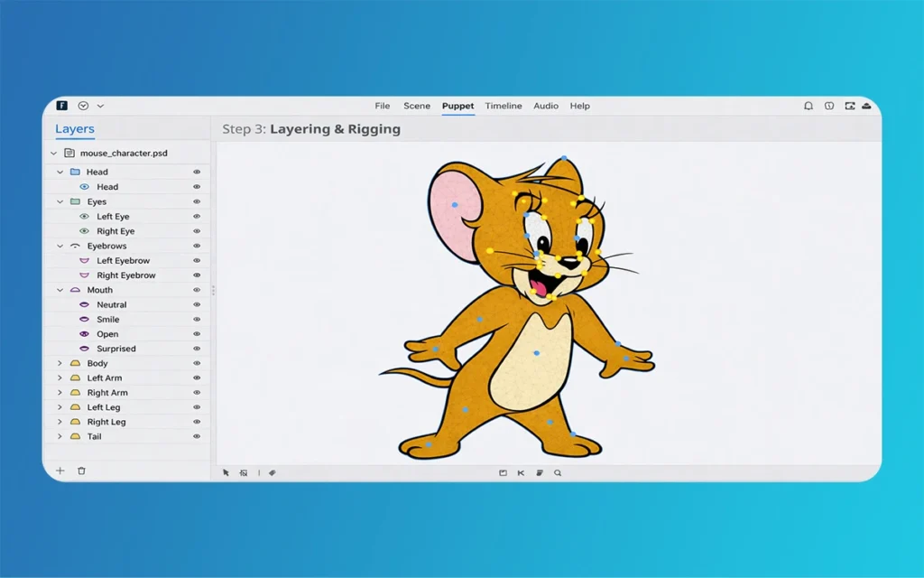Viewport: 924px width, 578px height.
Task: Click the magnifier search icon below canvas
Action: pos(558,472)
